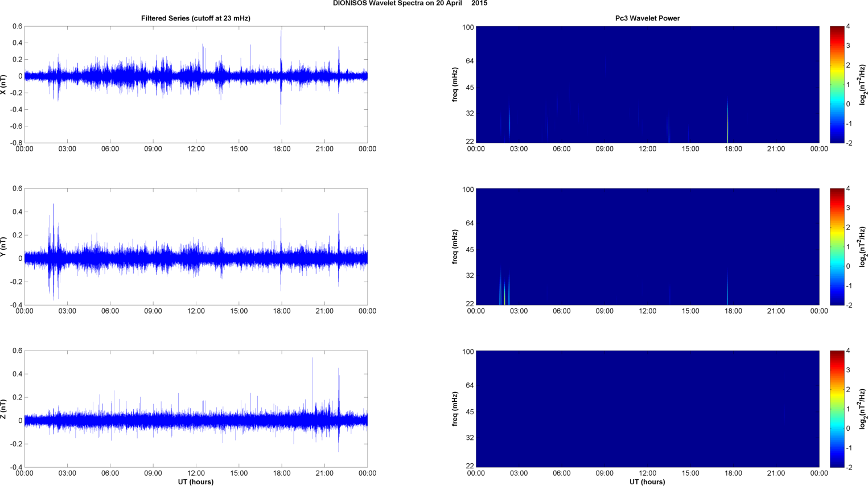
Task: Click the DIONISOS Wavelet Spectra main title
Action: pos(410,3)
